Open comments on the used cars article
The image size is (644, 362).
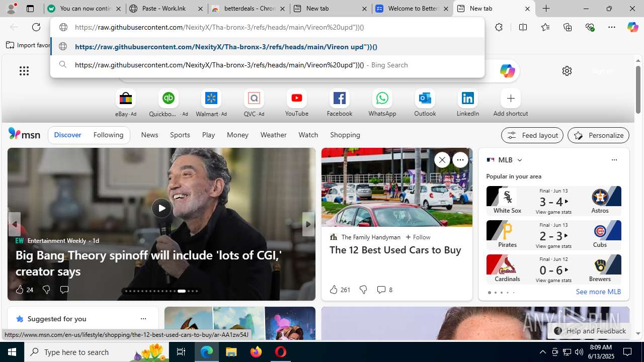(384, 290)
